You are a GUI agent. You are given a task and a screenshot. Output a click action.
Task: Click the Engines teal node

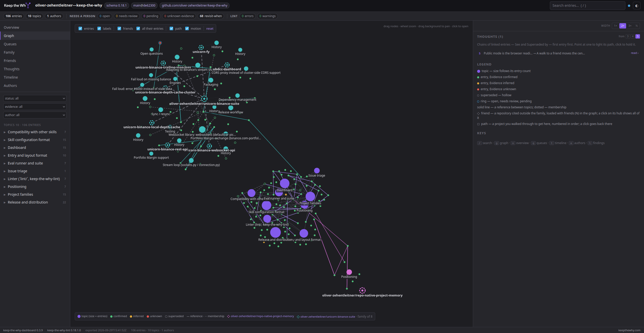click(x=175, y=79)
